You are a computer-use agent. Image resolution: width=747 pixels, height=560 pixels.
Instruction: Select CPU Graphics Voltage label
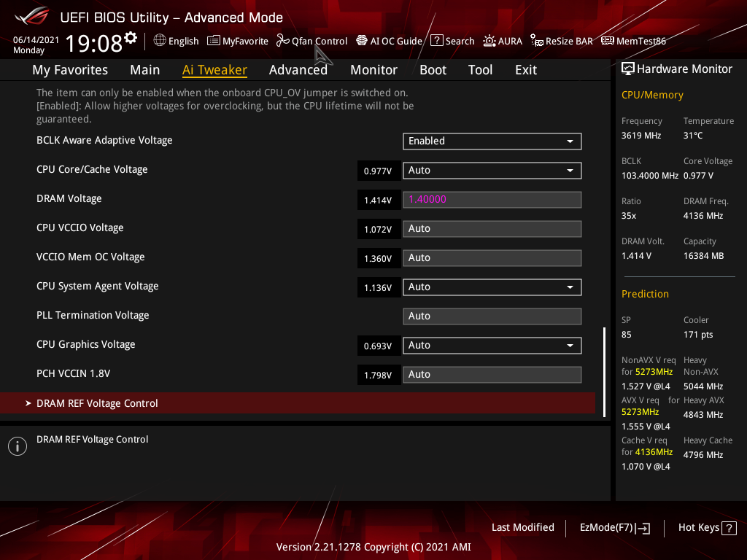tap(86, 344)
